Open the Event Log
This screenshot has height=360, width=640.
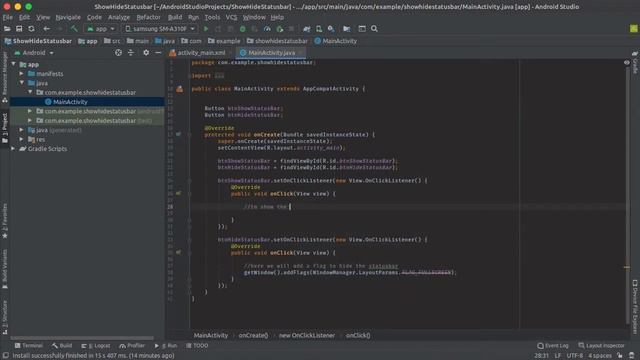[x=553, y=345]
